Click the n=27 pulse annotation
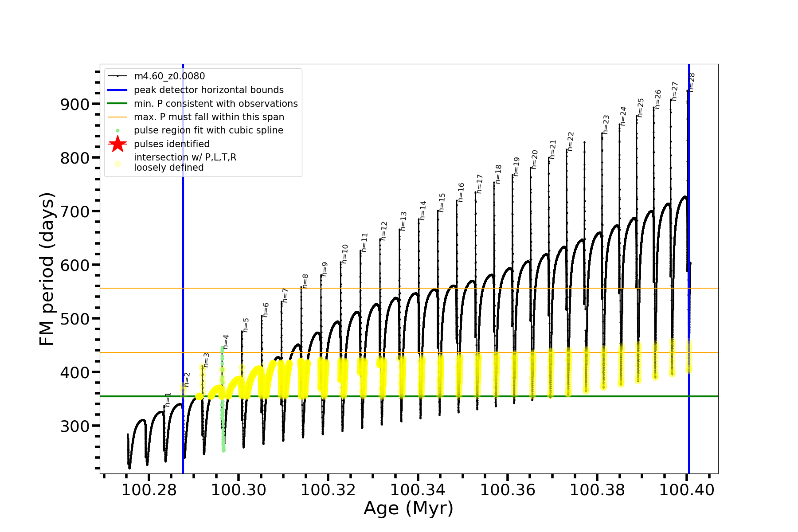This screenshot has height=532, width=798. [675, 91]
